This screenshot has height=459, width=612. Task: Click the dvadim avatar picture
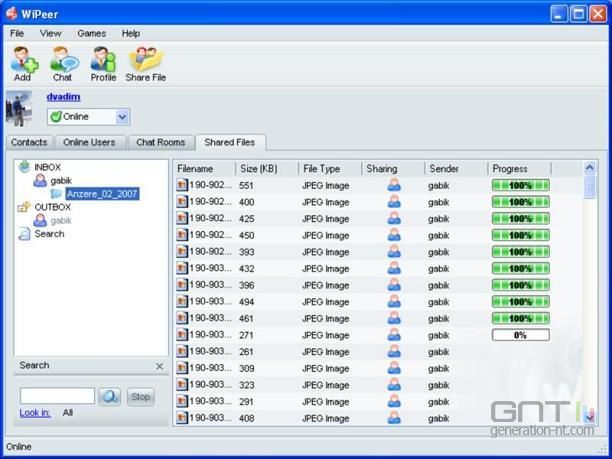[x=19, y=109]
